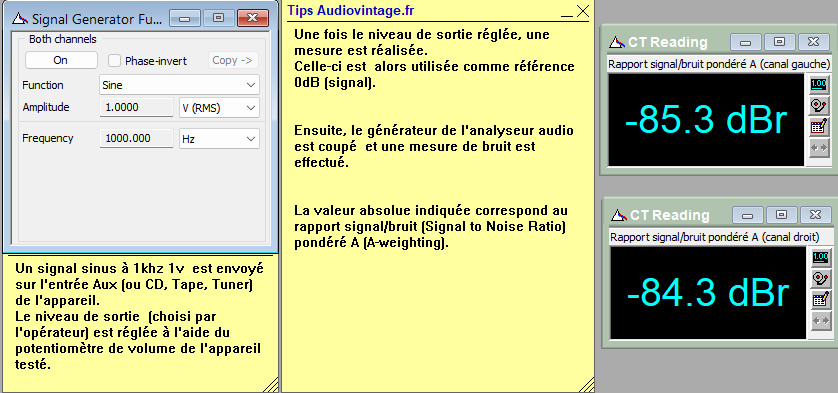Toggle the generator On button
The image size is (838, 393).
click(61, 60)
